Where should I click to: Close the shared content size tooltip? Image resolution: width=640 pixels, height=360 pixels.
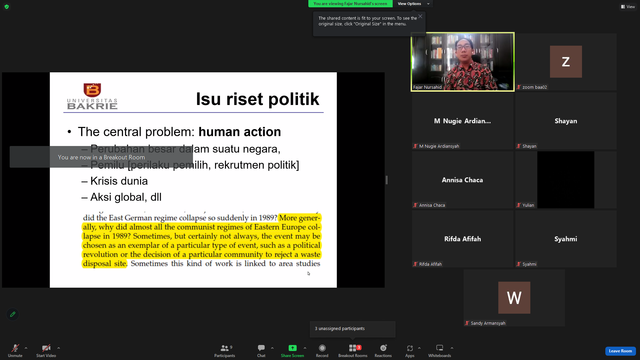pos(420,16)
